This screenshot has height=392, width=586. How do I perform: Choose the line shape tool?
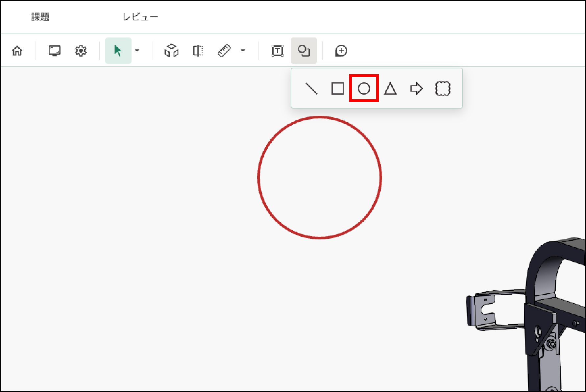click(311, 88)
